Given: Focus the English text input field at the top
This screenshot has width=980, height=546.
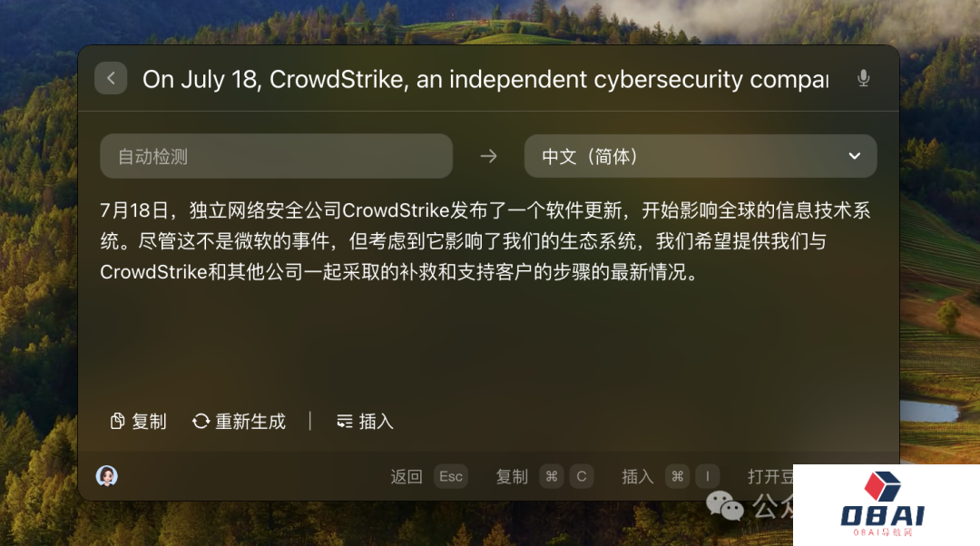Looking at the screenshot, I should tap(485, 79).
